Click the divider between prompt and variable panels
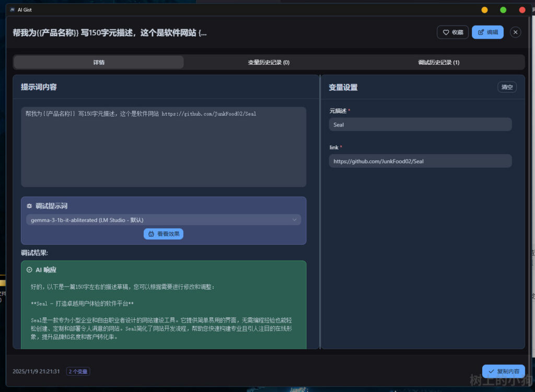The width and height of the screenshot is (535, 392). point(320,212)
